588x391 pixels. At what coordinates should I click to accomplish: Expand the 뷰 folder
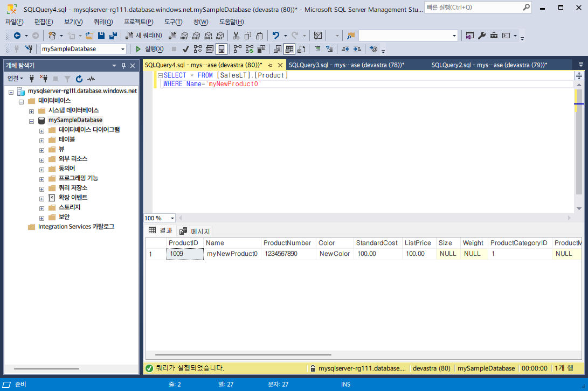tap(41, 150)
